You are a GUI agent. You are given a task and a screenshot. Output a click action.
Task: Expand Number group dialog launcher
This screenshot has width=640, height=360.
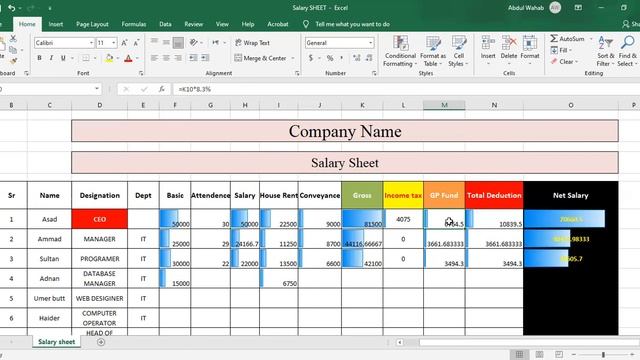point(374,73)
